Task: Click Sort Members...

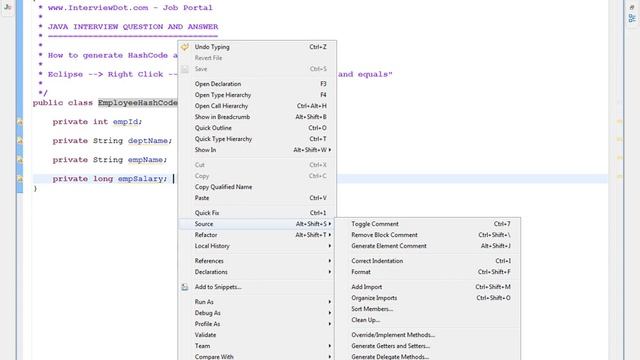Action: [x=428, y=309]
